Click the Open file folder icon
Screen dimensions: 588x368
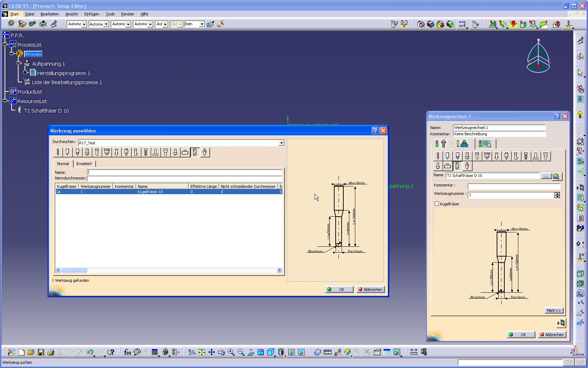[31, 352]
